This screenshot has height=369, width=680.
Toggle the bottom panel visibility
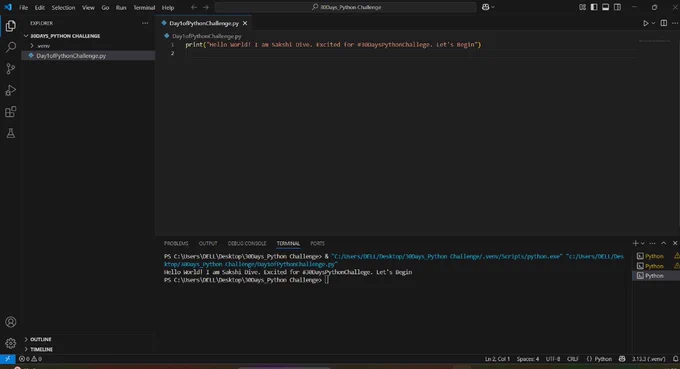pyautogui.click(x=605, y=7)
